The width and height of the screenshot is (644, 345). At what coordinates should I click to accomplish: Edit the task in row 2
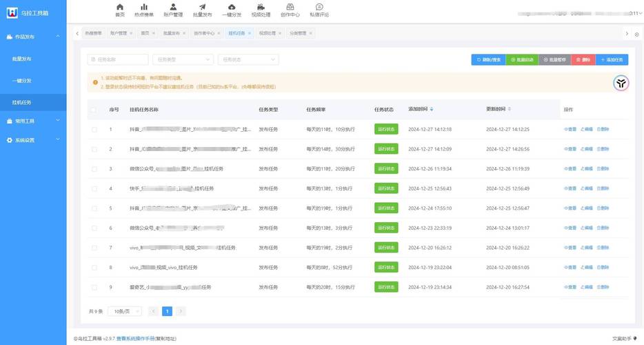coord(587,149)
